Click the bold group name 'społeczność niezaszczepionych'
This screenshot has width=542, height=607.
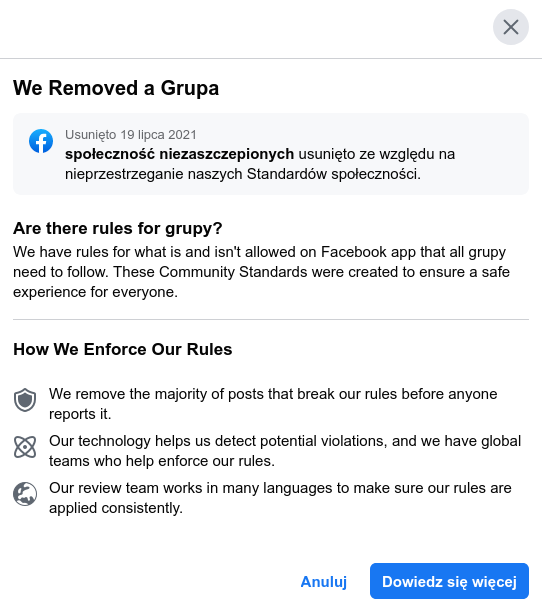(180, 154)
